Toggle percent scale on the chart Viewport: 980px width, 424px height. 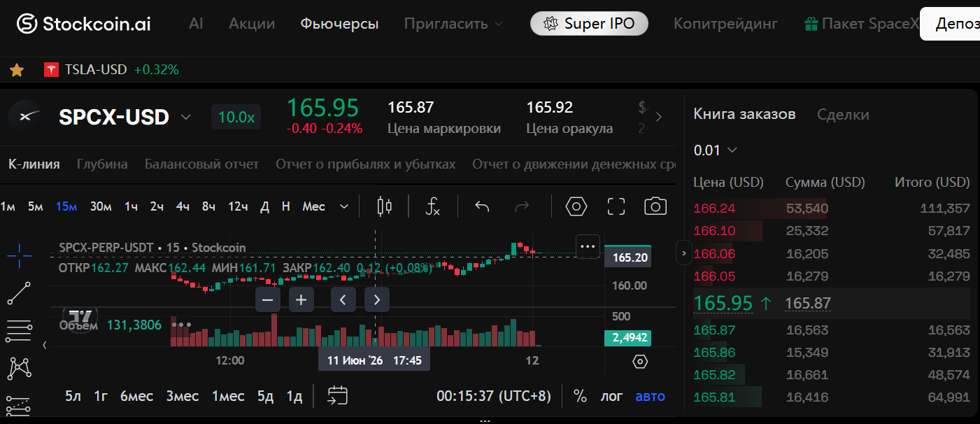pos(580,397)
